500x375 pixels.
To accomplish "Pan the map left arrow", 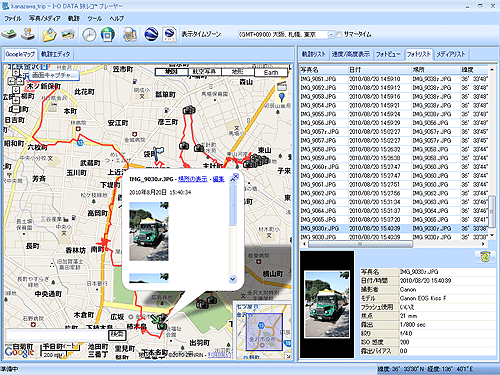I will pyautogui.click(x=11, y=81).
